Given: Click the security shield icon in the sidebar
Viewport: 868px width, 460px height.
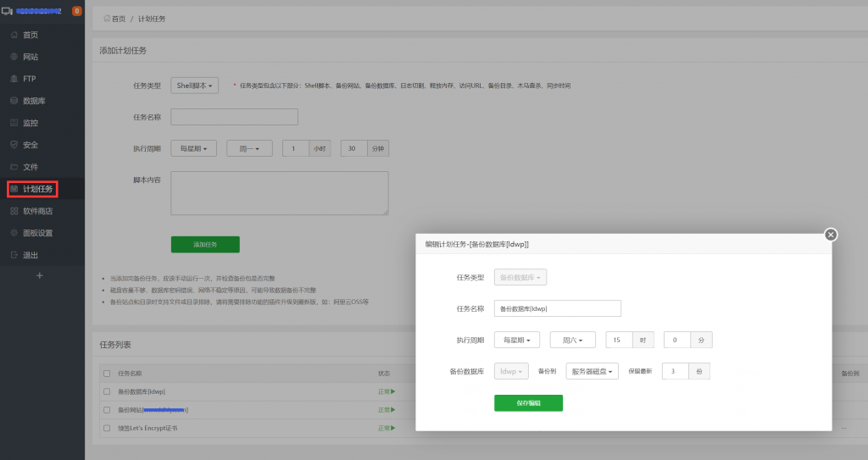Looking at the screenshot, I should [14, 145].
